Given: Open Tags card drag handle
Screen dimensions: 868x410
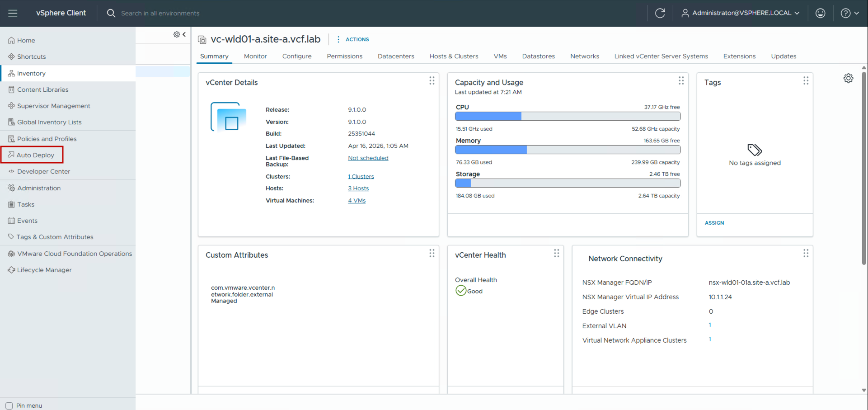Looking at the screenshot, I should pyautogui.click(x=806, y=80).
